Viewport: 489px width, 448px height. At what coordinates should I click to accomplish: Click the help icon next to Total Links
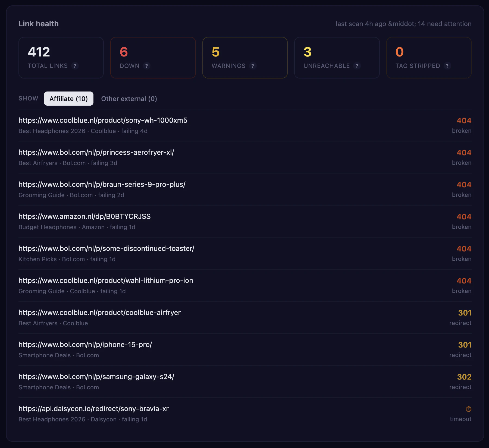(x=75, y=66)
